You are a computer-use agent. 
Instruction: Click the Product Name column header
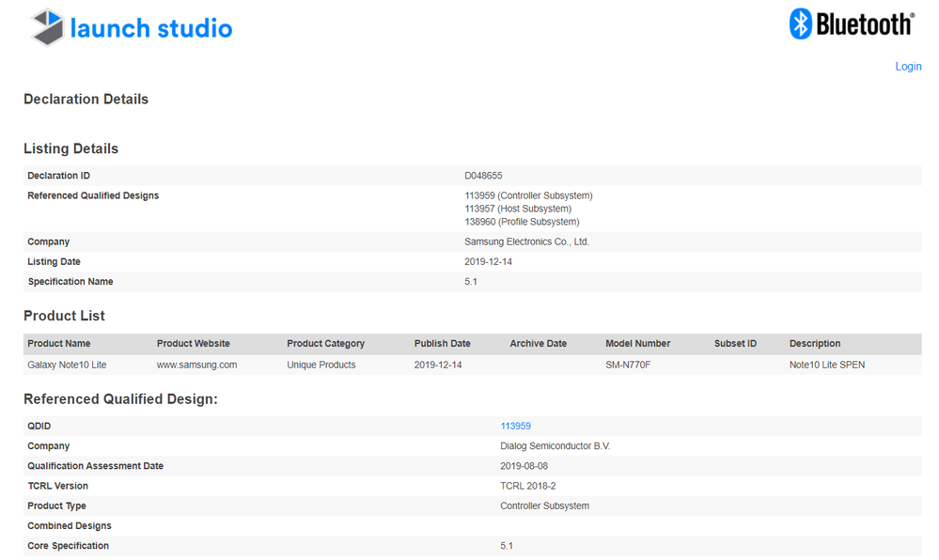pyautogui.click(x=58, y=343)
